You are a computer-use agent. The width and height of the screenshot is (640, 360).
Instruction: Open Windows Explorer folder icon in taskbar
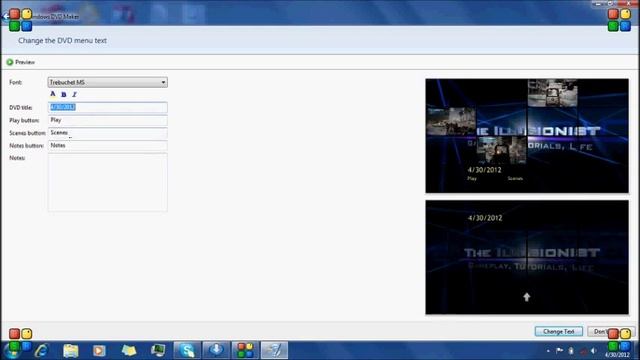point(71,350)
